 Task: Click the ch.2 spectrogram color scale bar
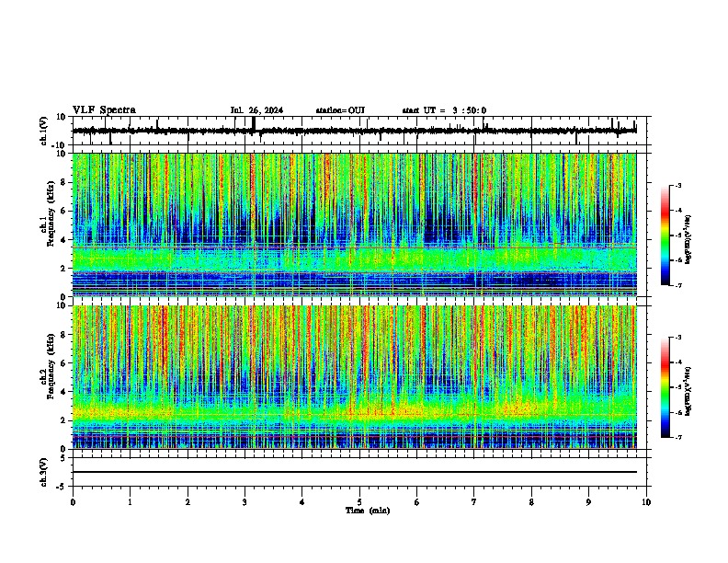pyautogui.click(x=665, y=387)
